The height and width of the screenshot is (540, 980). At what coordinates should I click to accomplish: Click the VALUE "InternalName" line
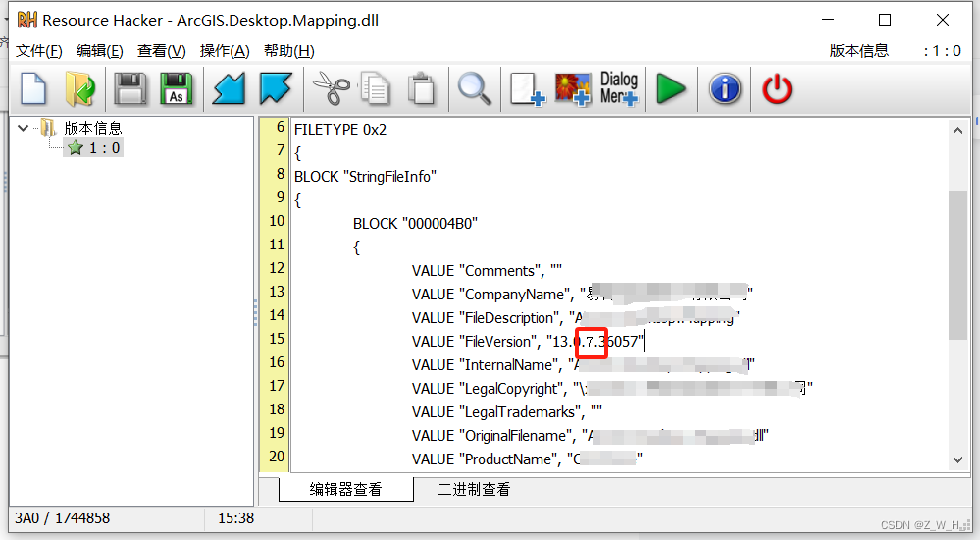pyautogui.click(x=583, y=365)
